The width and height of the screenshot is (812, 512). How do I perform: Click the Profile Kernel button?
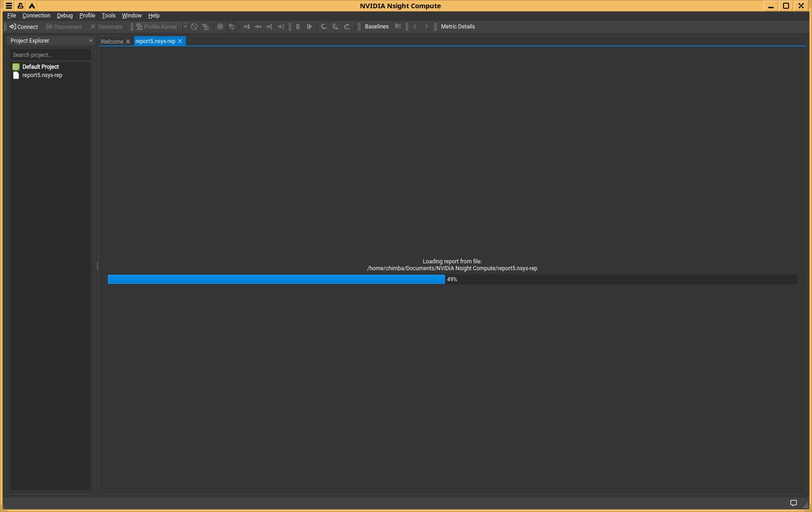pyautogui.click(x=158, y=27)
